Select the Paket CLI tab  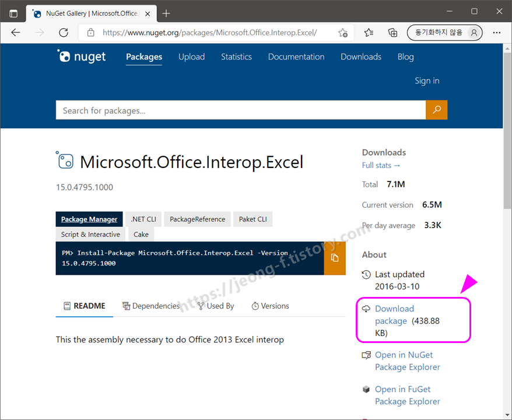pos(253,219)
